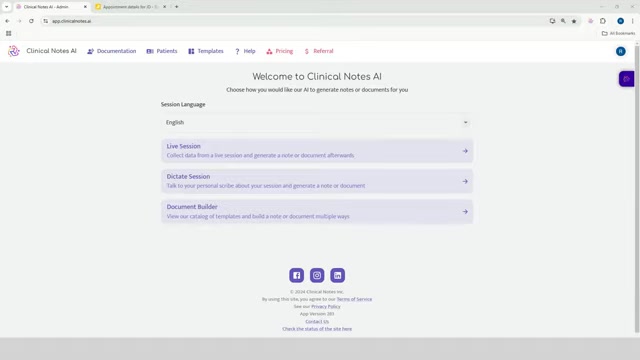Viewport: 640px width, 360px height.
Task: Click the arrow on Live Session card
Action: 465,151
